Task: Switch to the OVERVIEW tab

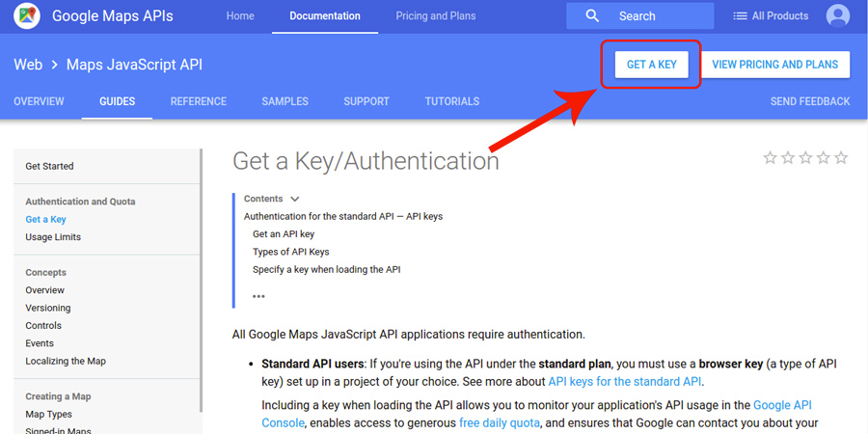Action: 39,101
